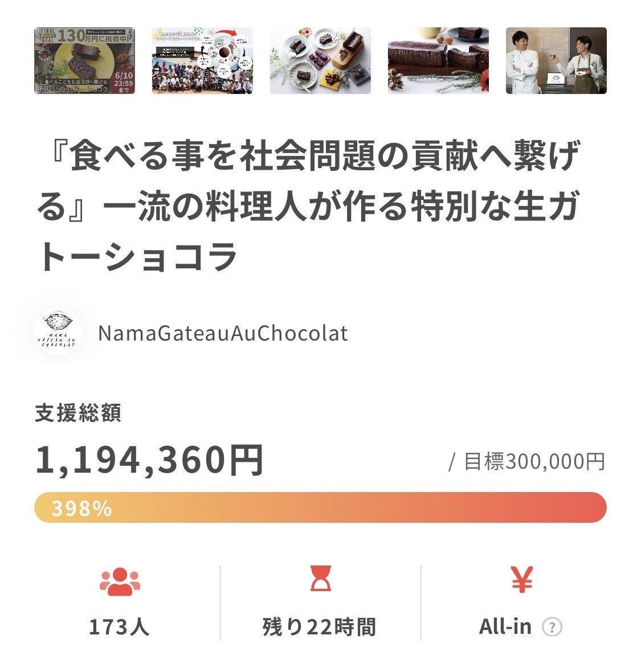Click the red yen symbol icon
The height and width of the screenshot is (672, 641).
[521, 580]
